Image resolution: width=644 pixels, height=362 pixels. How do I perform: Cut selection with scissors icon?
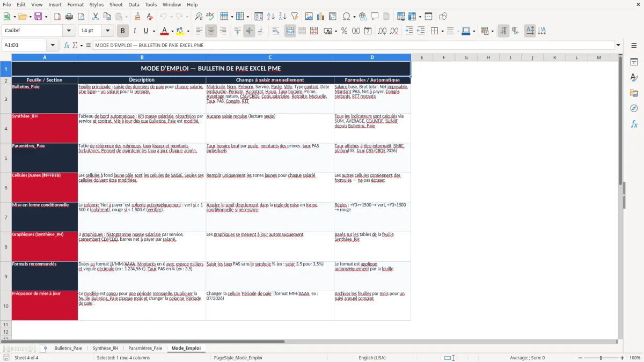(x=95, y=17)
